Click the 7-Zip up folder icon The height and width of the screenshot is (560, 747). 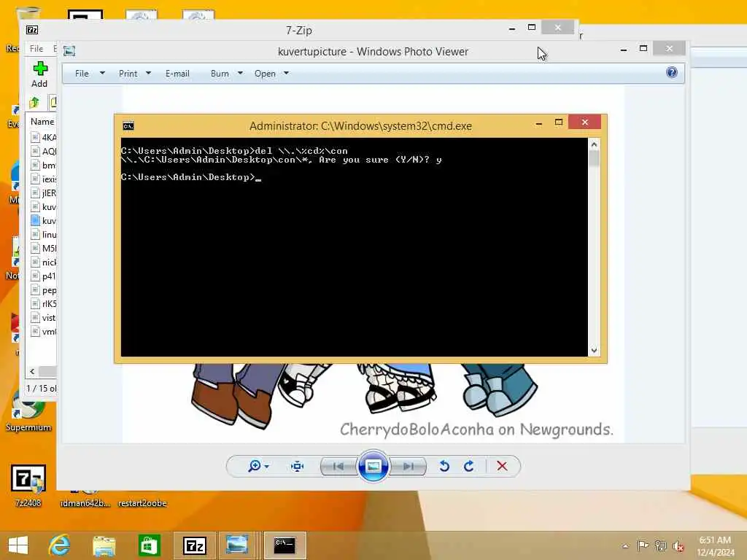34,102
